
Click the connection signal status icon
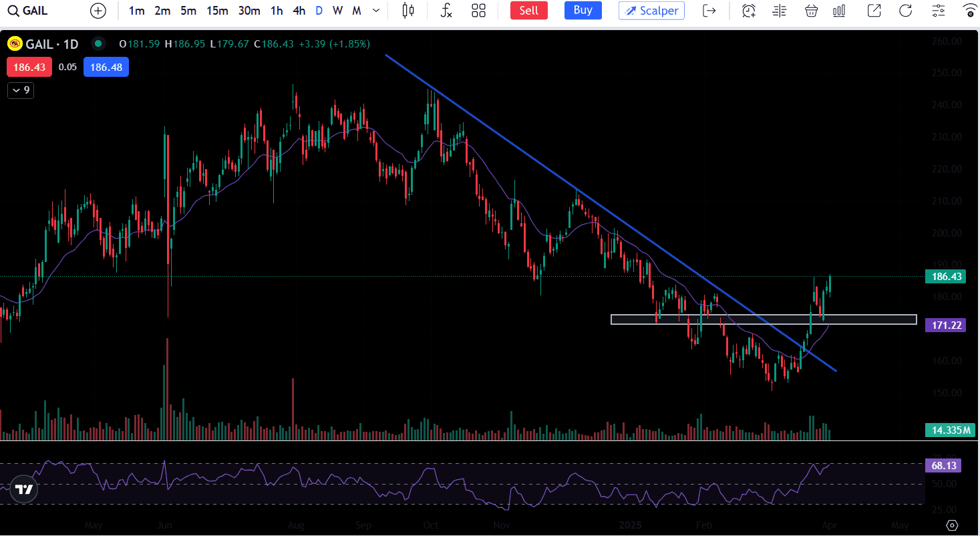[970, 11]
